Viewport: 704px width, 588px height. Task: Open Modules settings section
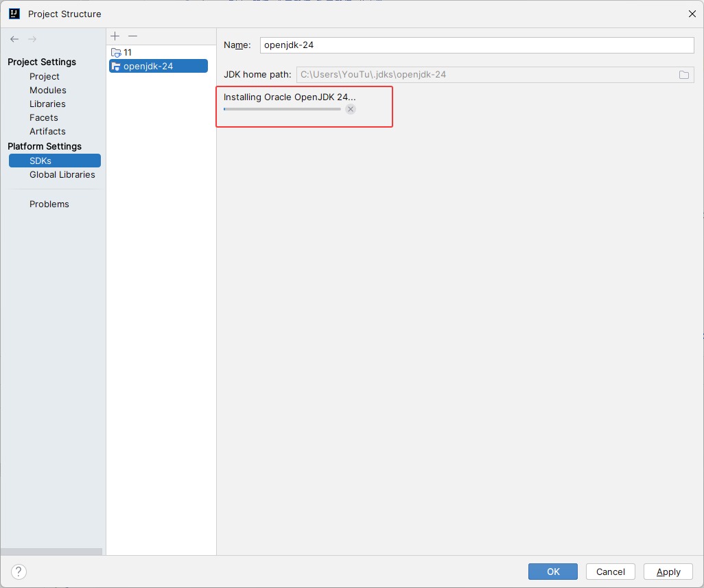pyautogui.click(x=47, y=90)
